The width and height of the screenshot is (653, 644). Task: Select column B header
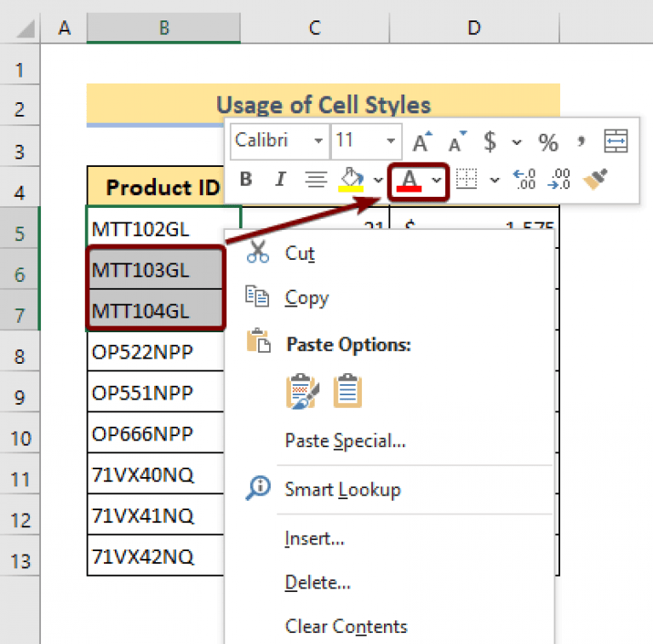[x=163, y=28]
